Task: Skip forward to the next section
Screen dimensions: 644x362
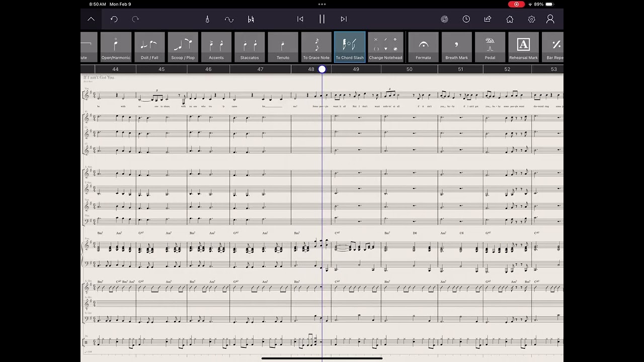Action: click(344, 19)
